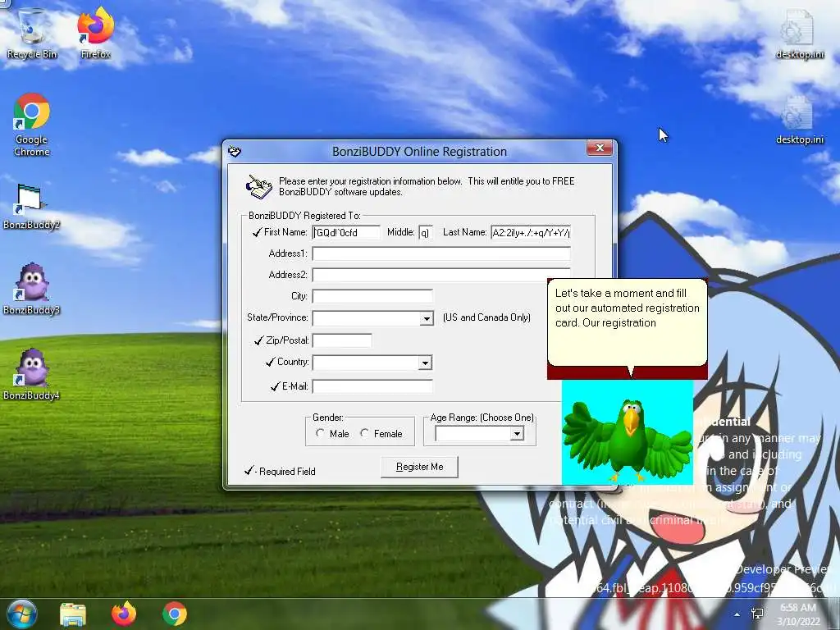
Task: Click into the Zip/Postal field
Action: [342, 340]
